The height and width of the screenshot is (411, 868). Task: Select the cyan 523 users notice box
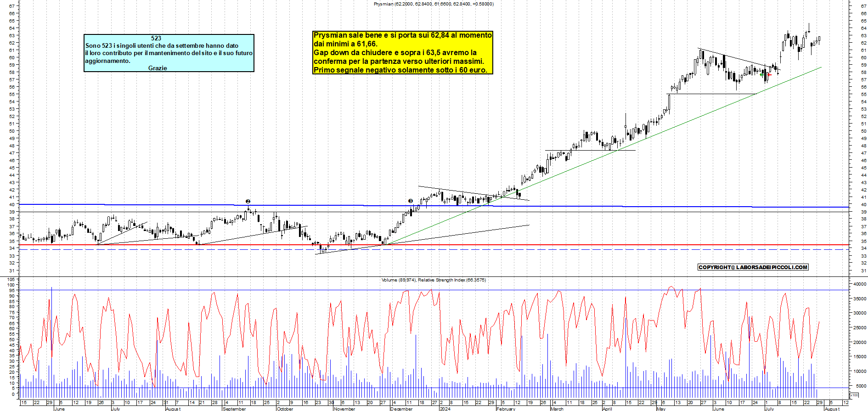click(x=169, y=53)
